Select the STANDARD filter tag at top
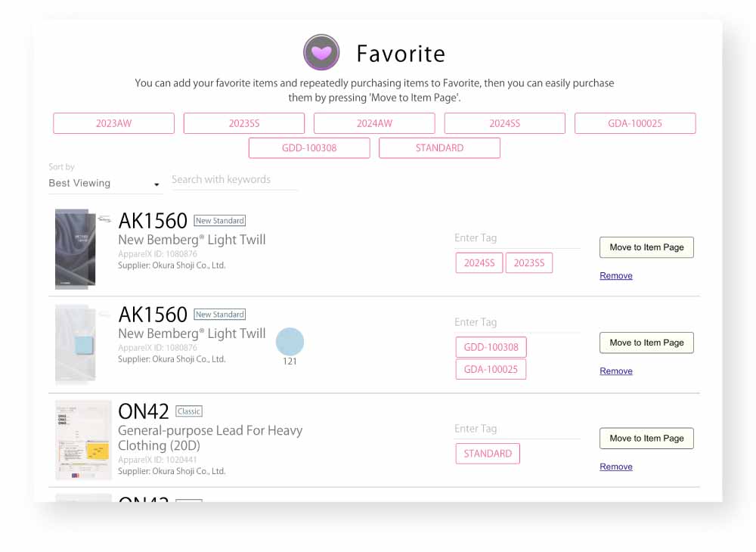 tap(439, 148)
